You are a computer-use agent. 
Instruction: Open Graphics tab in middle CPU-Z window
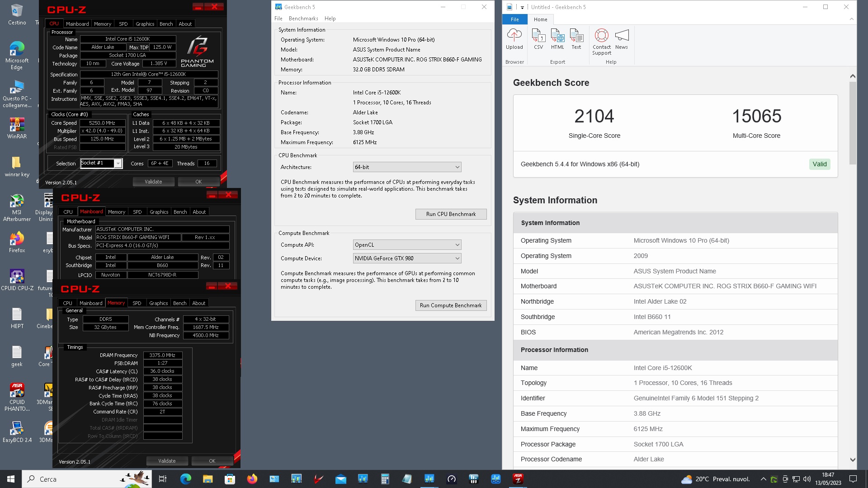point(159,212)
